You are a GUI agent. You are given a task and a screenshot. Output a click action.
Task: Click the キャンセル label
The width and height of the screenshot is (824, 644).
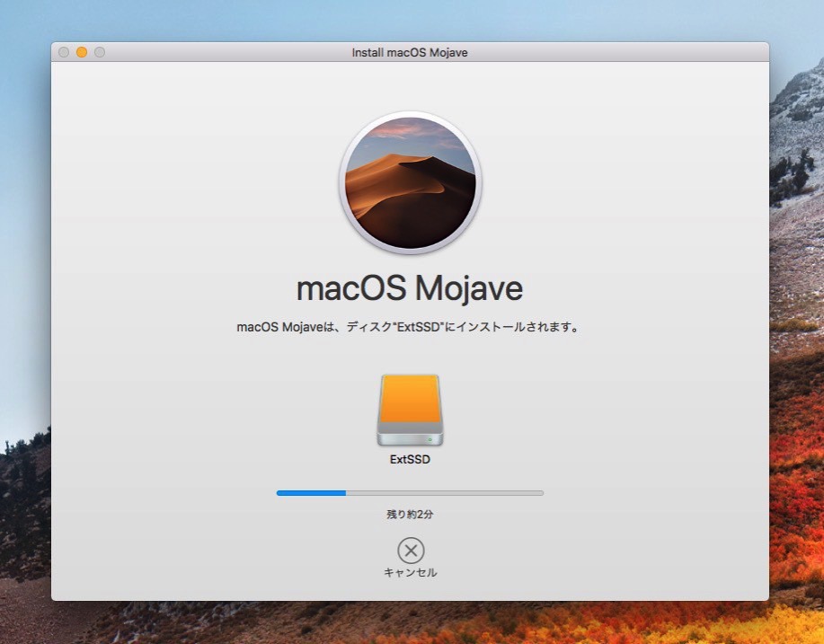[411, 572]
